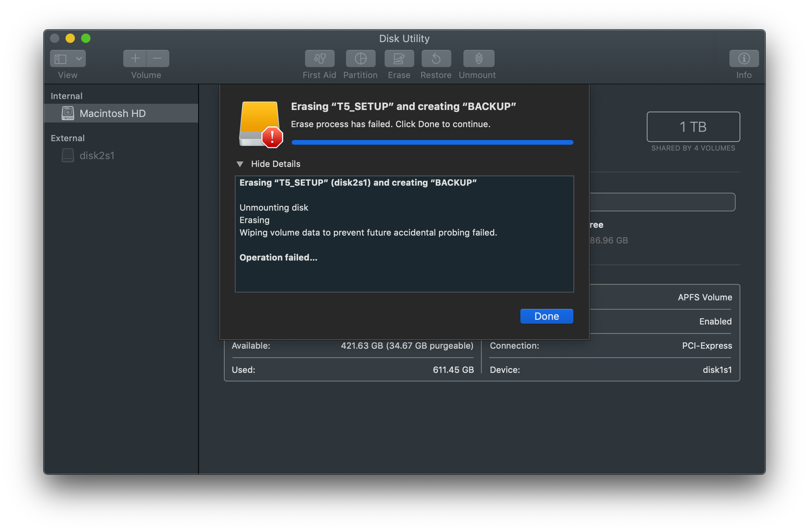Viewport: 809px width, 532px height.
Task: Click the add volume plus button
Action: click(135, 59)
